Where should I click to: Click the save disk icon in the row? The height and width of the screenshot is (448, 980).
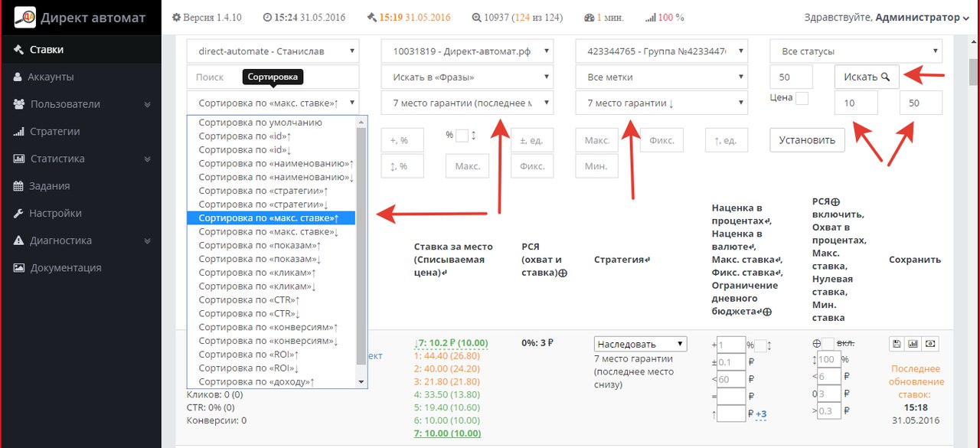898,345
